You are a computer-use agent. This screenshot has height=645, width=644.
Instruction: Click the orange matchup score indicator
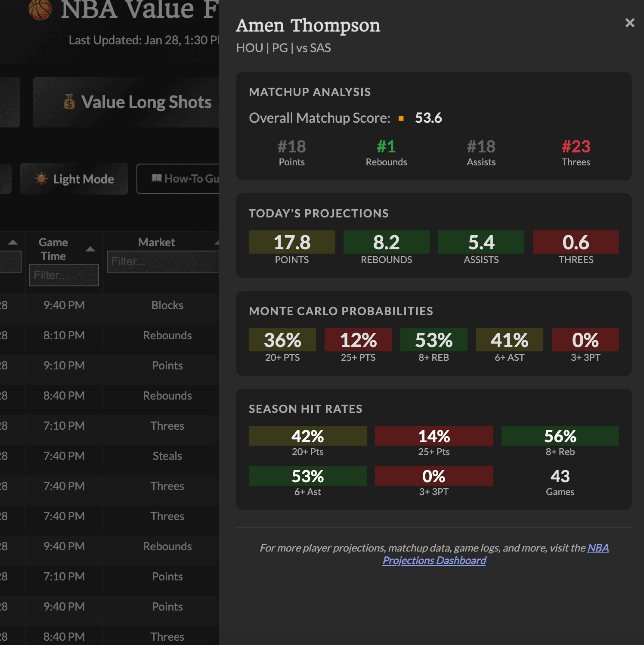pos(401,118)
